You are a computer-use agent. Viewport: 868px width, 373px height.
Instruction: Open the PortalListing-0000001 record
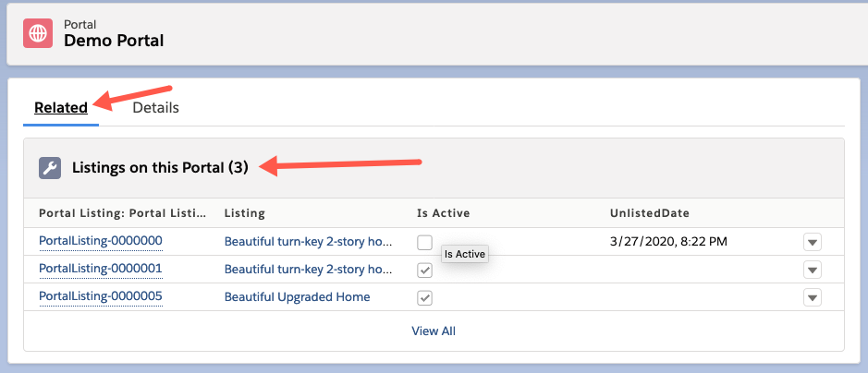pyautogui.click(x=101, y=269)
